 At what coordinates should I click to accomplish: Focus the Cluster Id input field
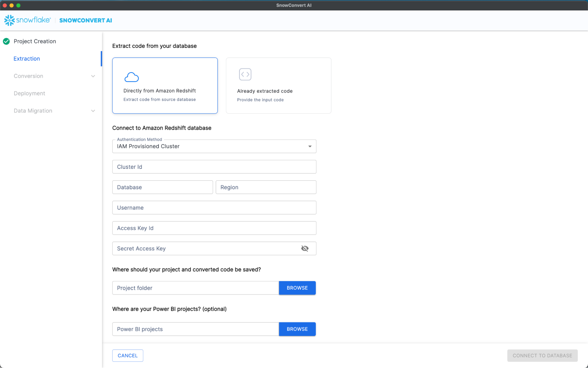(x=214, y=167)
